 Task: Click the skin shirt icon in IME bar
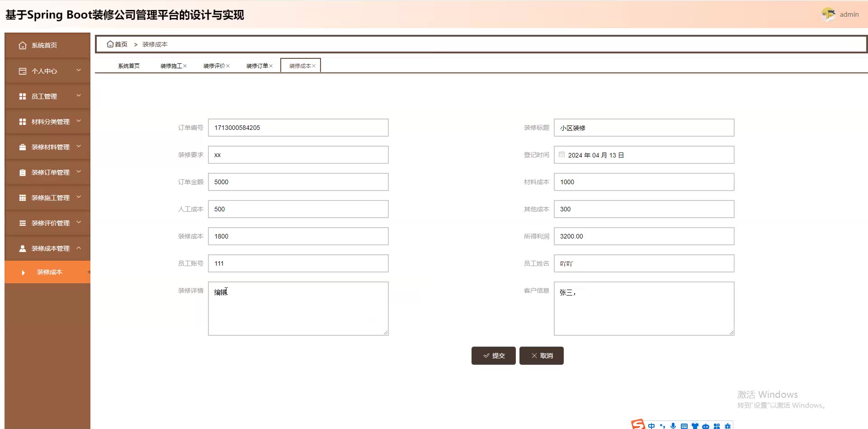695,426
